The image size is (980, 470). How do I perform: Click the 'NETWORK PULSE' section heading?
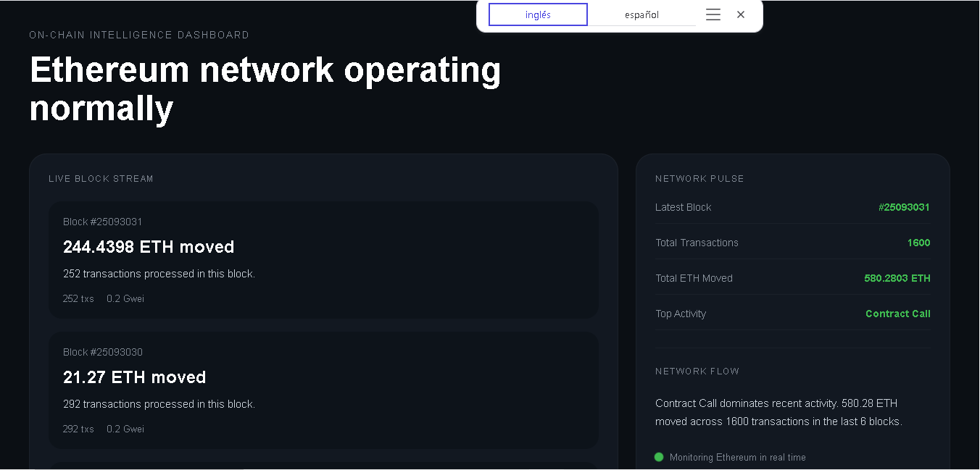point(699,179)
